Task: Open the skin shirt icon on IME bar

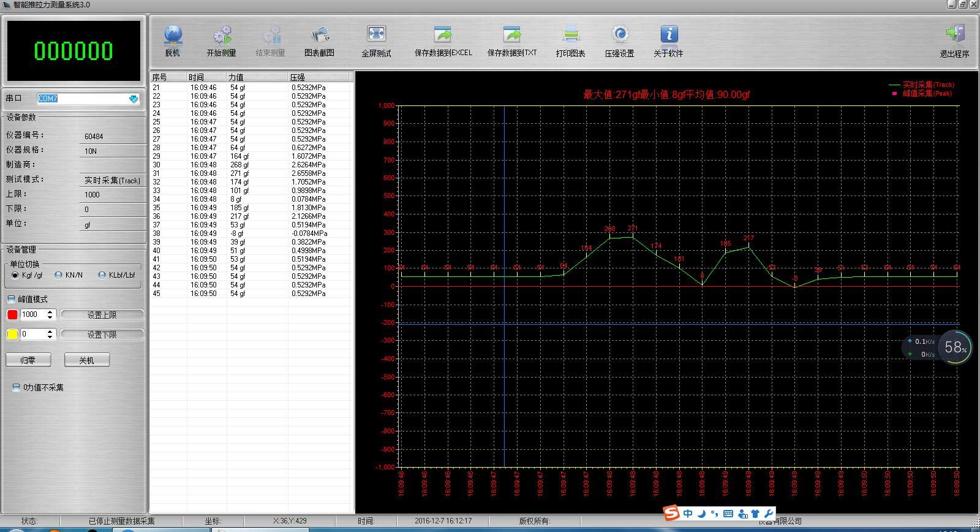Action: [755, 514]
